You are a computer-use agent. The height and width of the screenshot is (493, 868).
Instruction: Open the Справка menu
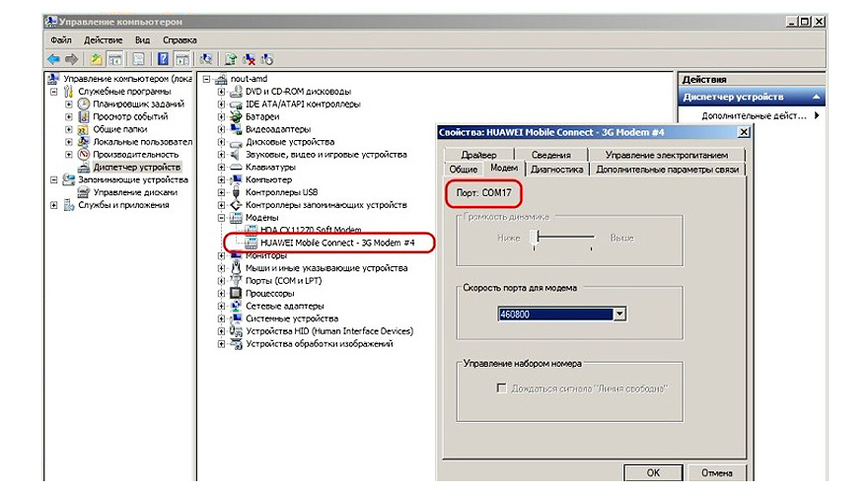[180, 39]
